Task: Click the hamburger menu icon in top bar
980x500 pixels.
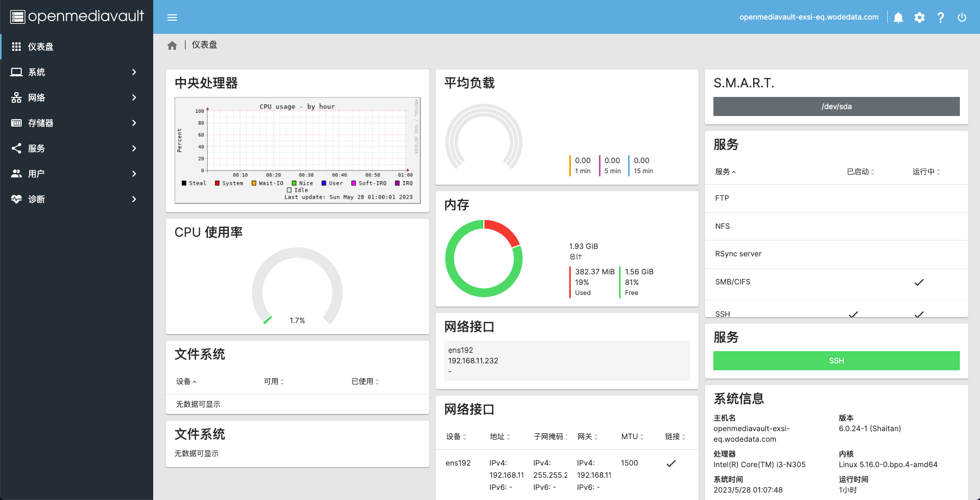Action: [172, 17]
